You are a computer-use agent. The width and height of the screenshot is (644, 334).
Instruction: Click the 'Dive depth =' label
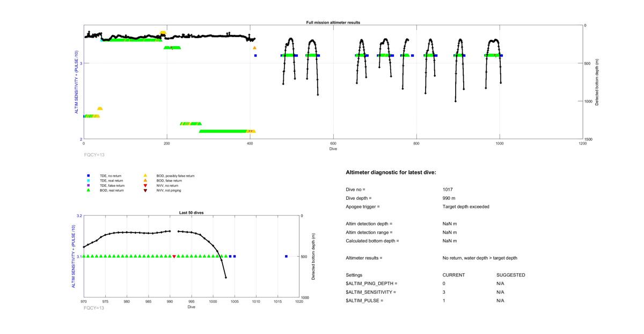pyautogui.click(x=358, y=198)
